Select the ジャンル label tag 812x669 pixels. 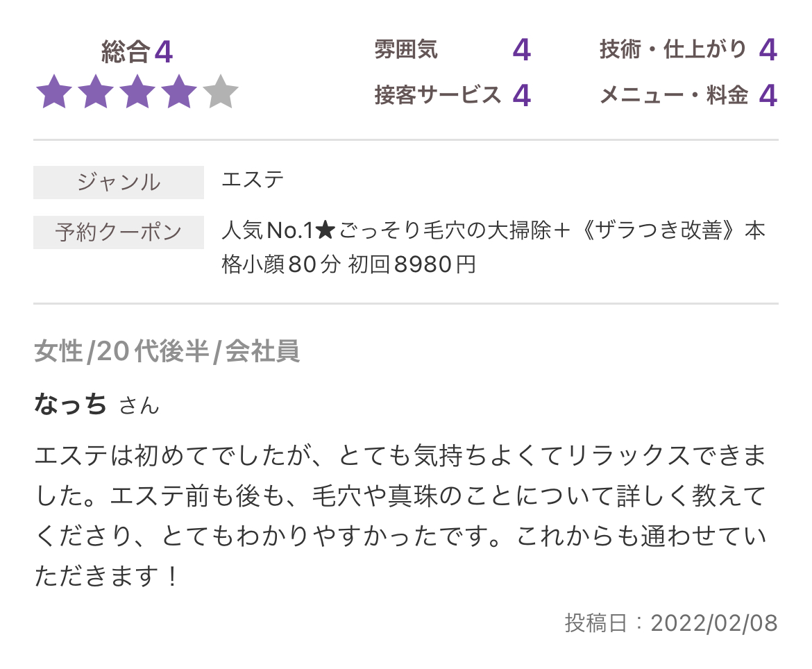click(x=119, y=183)
